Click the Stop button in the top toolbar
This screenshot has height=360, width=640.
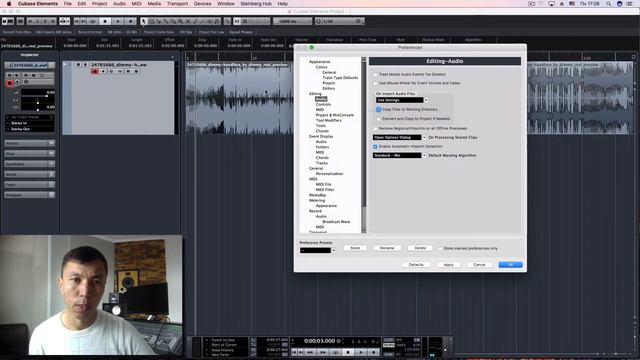pos(105,21)
